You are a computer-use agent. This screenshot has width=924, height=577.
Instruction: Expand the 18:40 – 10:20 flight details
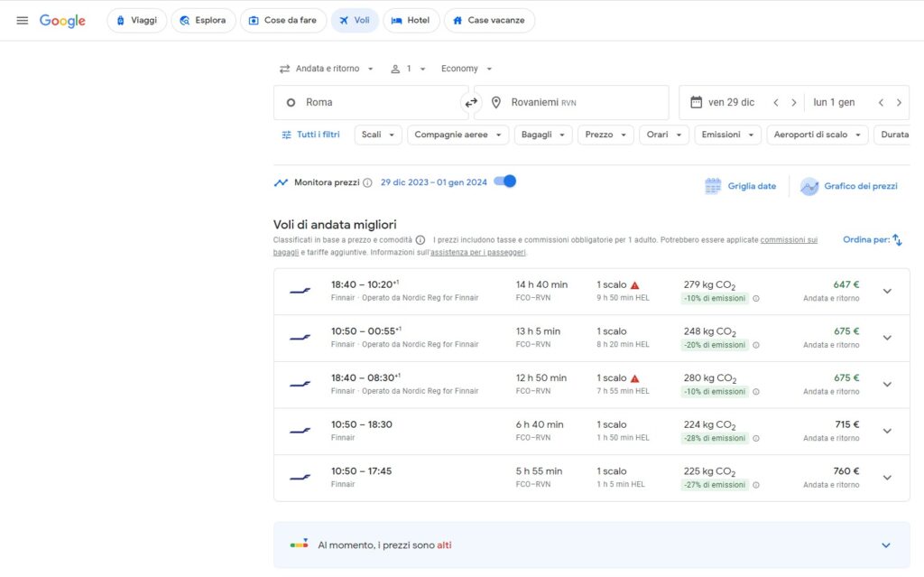(887, 291)
